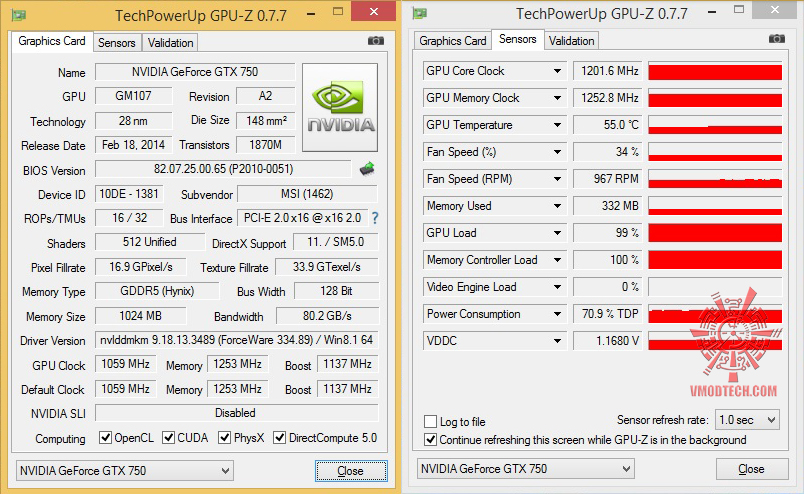Switch to Validation tab in left window
804x494 pixels.
tap(170, 43)
